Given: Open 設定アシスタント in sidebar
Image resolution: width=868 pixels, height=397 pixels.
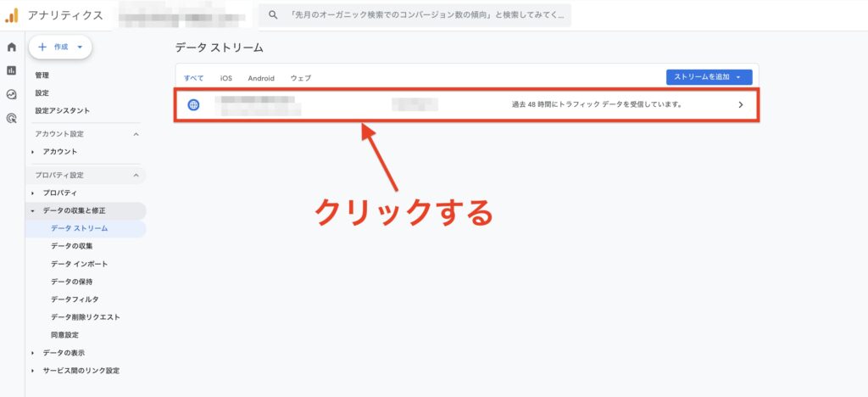Looking at the screenshot, I should click(62, 110).
